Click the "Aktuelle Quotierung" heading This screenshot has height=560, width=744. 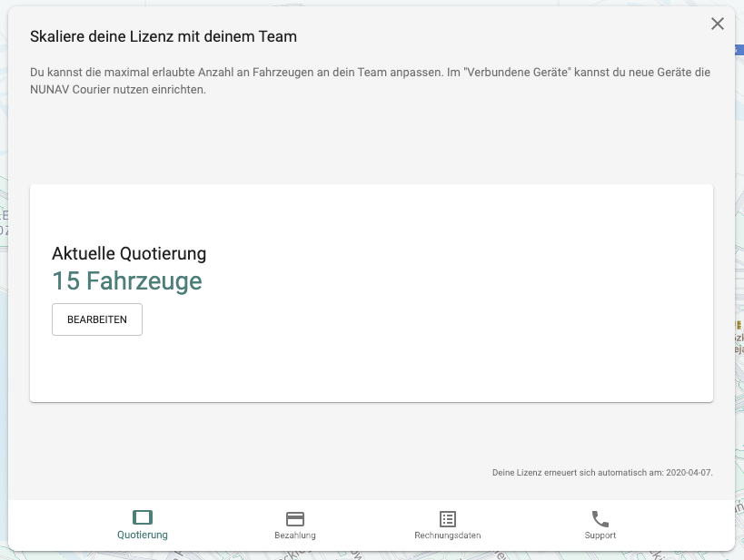[x=129, y=254]
